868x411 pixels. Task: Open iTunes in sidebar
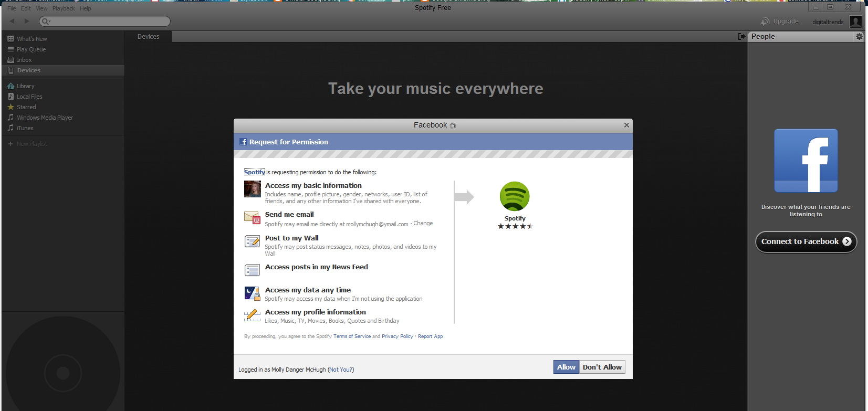[25, 128]
